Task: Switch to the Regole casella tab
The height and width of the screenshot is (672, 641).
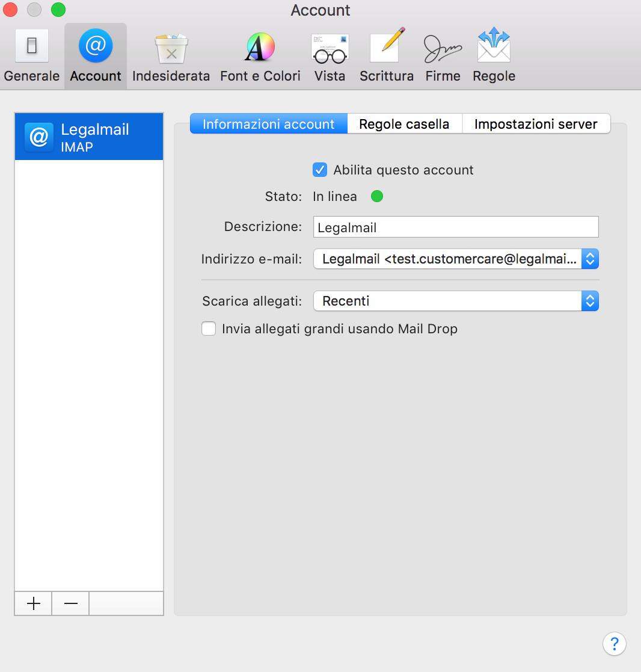Action: (404, 124)
